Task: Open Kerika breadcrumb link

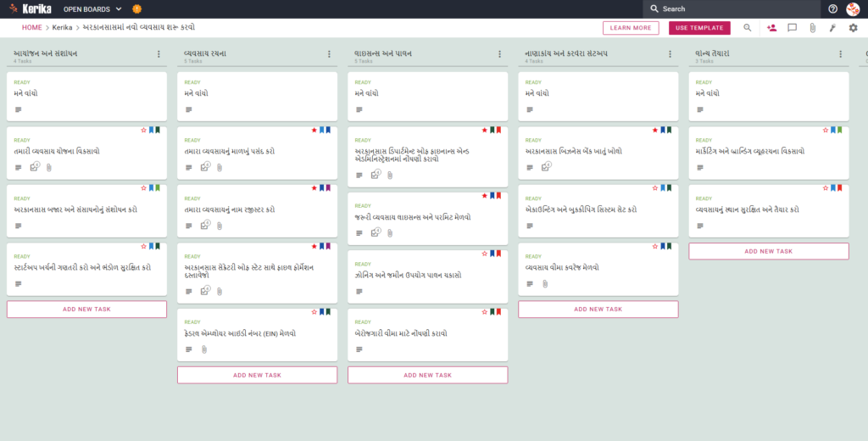Action: tap(63, 28)
